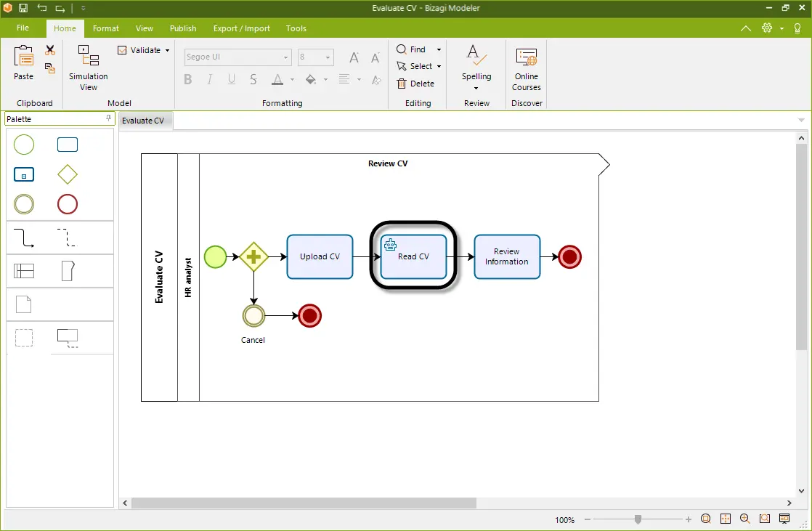The width and height of the screenshot is (812, 531).
Task: Open the settings gear in ribbon corner
Action: pyautogui.click(x=767, y=28)
